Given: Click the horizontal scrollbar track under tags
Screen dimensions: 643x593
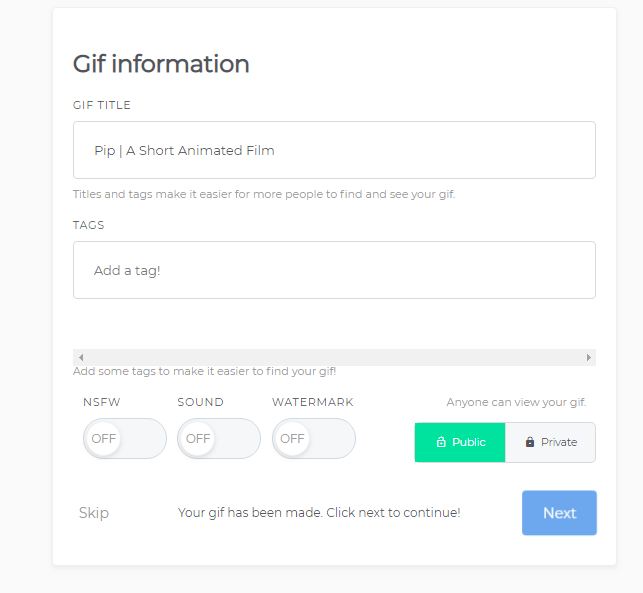Looking at the screenshot, I should [334, 357].
